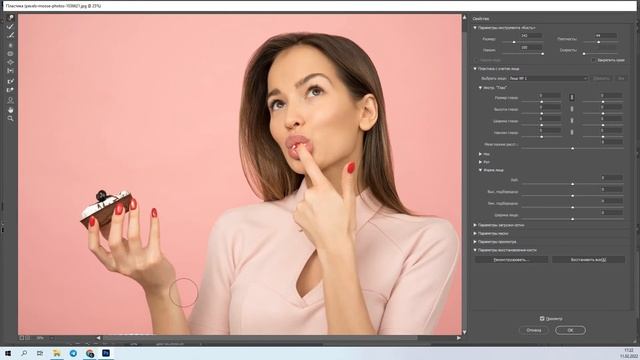Screen dimensions: 640x360
Task: Select the Pucker tool
Action: click(11, 54)
